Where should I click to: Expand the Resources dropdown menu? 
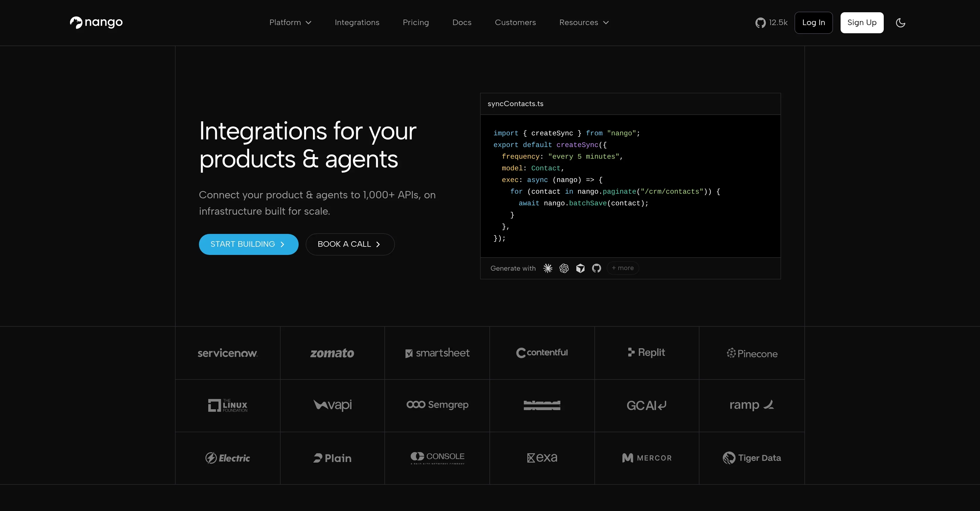(584, 22)
